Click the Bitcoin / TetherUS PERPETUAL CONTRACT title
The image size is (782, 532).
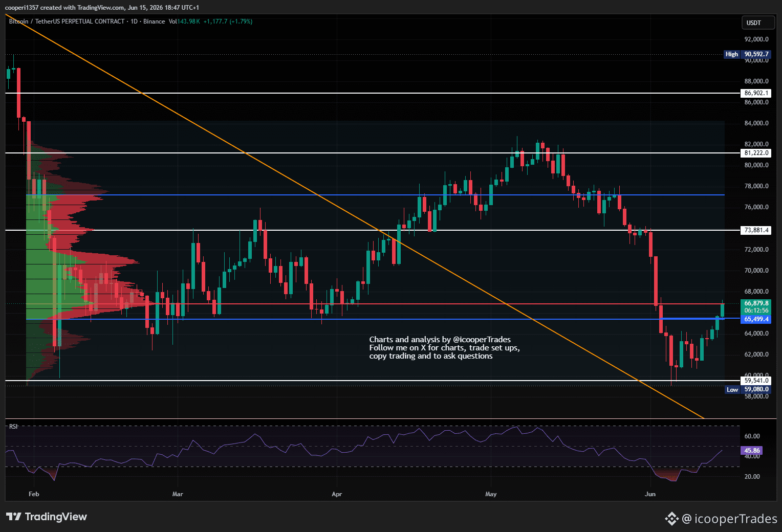click(x=67, y=21)
